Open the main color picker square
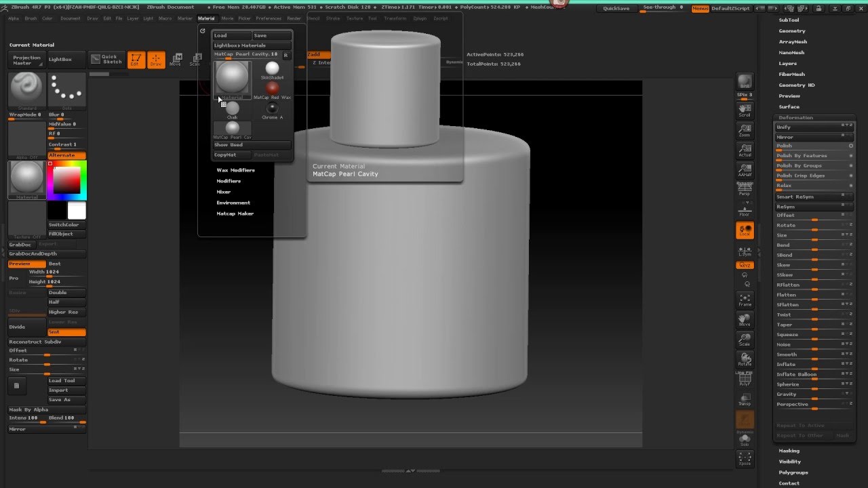The height and width of the screenshot is (488, 868). coord(66,180)
